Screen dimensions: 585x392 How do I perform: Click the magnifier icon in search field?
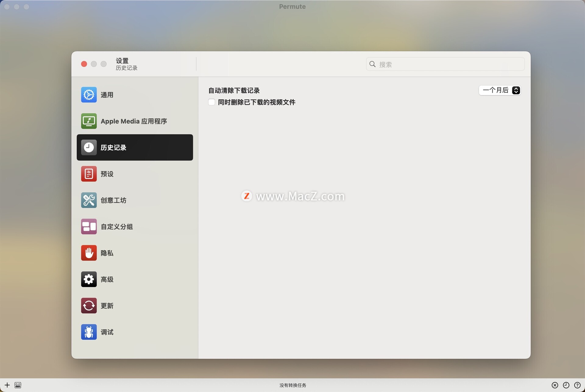(372, 64)
